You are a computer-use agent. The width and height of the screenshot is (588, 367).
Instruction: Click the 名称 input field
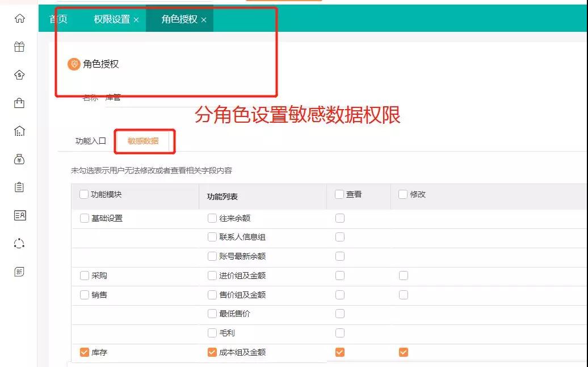[x=148, y=98]
